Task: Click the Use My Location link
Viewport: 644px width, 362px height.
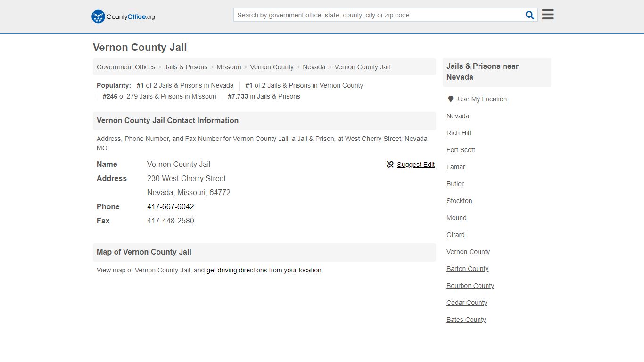Action: coord(482,99)
